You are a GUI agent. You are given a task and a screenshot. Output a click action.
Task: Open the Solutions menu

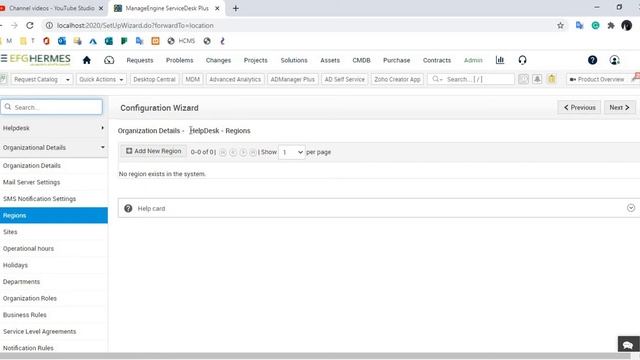click(x=294, y=60)
